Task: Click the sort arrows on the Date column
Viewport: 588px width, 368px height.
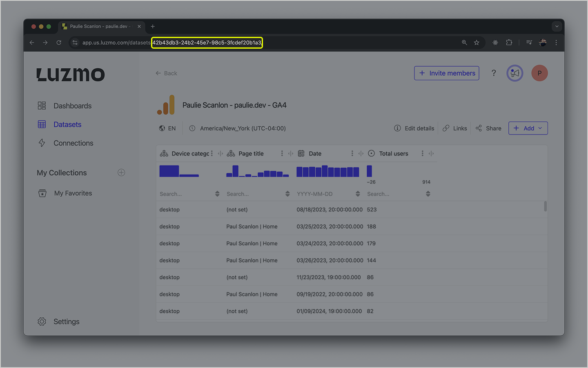Action: tap(358, 193)
